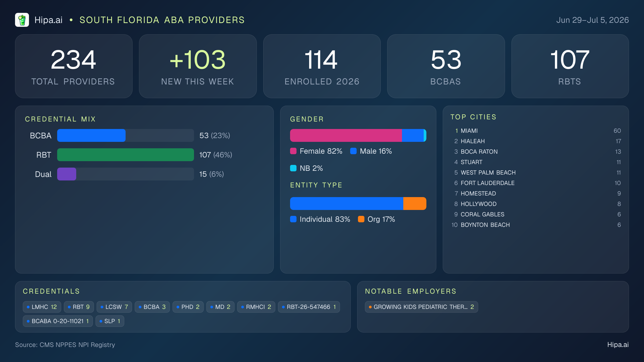Click the MD 2 credential chip

(220, 307)
